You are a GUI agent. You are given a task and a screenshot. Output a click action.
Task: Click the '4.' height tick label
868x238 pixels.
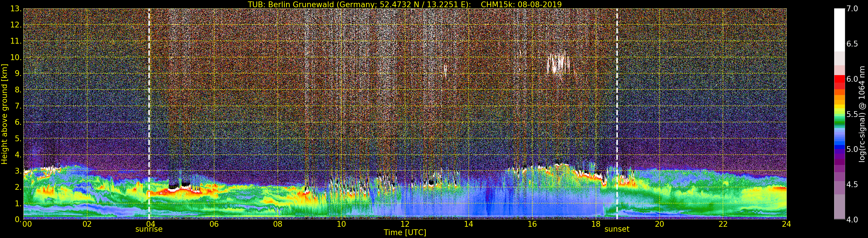click(18, 155)
